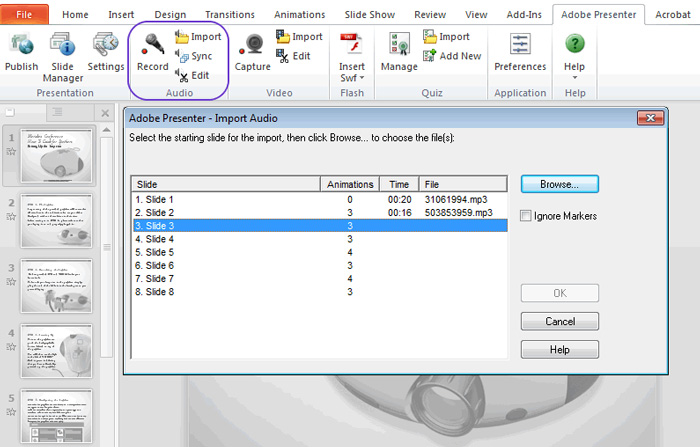This screenshot has height=447, width=700.
Task: Click Import in the Video group
Action: [x=299, y=37]
